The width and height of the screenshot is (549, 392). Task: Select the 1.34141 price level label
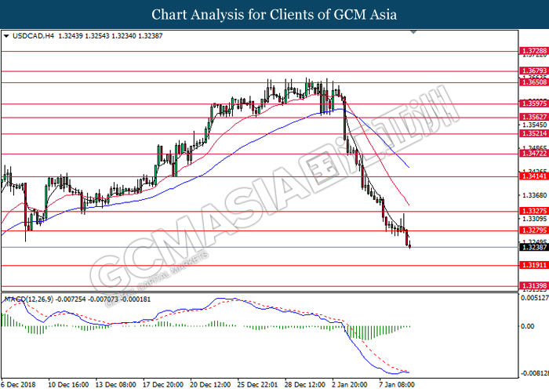point(534,176)
